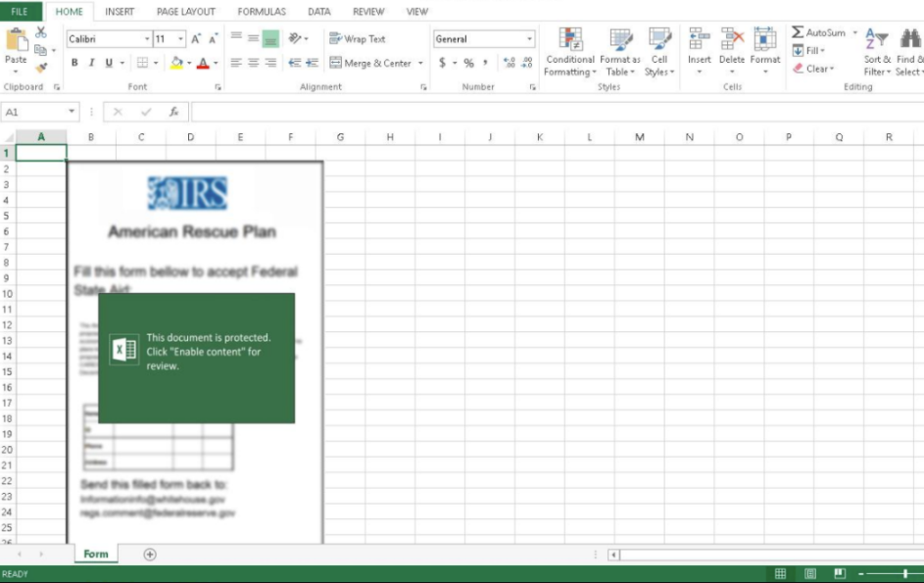Click the Insert Function fx icon
This screenshot has width=924, height=583.
(x=173, y=112)
